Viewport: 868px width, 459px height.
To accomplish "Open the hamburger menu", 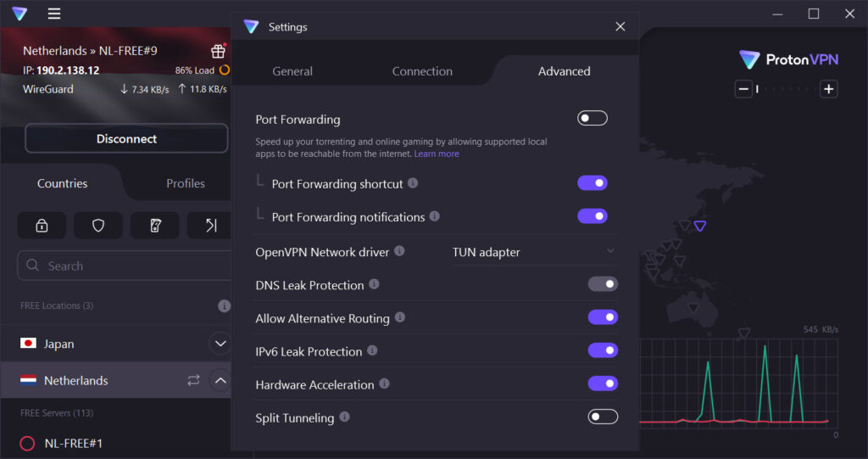I will (53, 14).
